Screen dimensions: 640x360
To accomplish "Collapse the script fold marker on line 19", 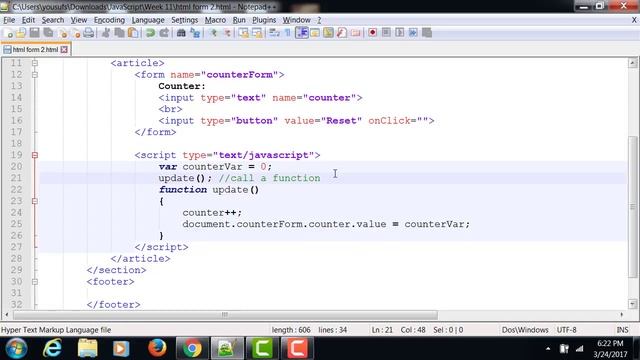I will click(35, 155).
